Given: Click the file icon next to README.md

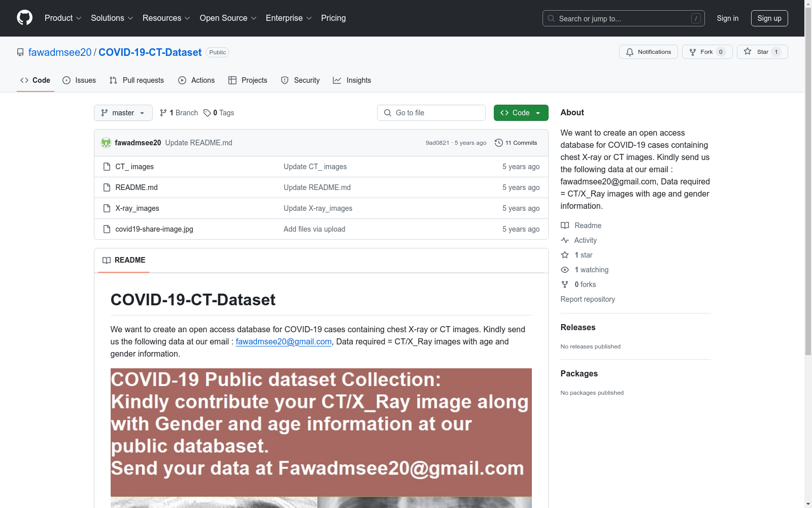Looking at the screenshot, I should 107,187.
